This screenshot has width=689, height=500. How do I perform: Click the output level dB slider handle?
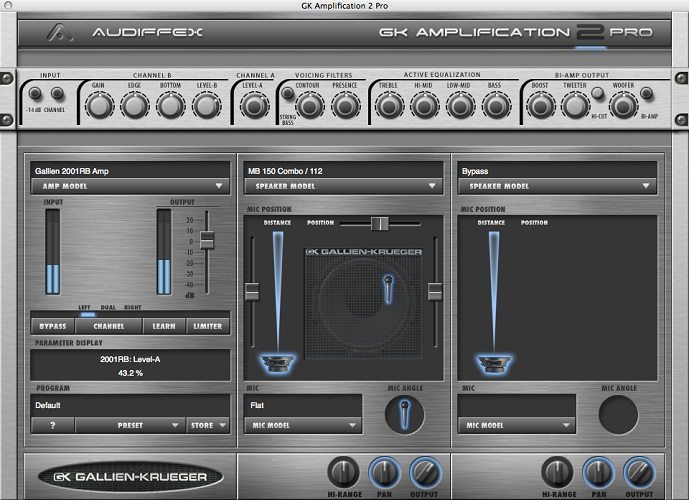207,240
